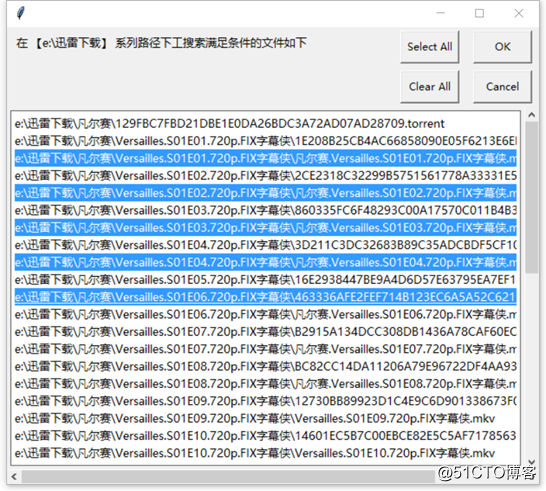
Task: Select the S01E06 凡尔赛.Versailles file row
Action: (266, 314)
